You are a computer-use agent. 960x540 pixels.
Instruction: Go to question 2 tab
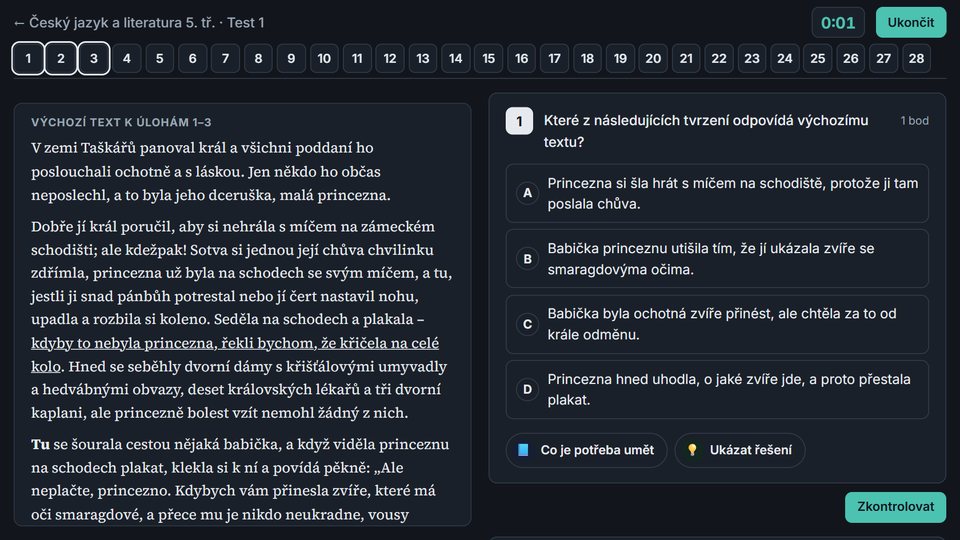pyautogui.click(x=61, y=59)
